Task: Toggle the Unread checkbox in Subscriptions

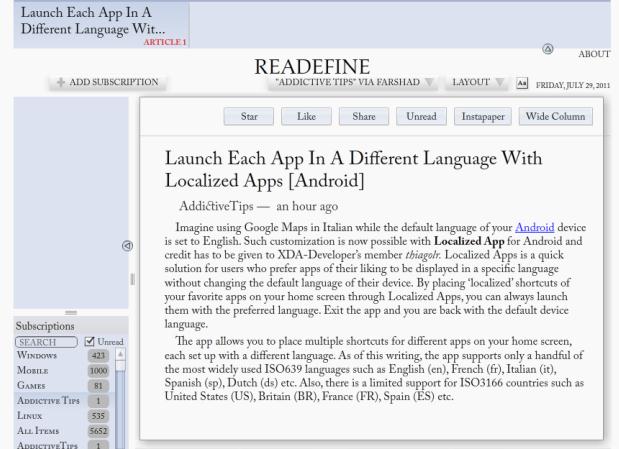Action: coord(90,342)
